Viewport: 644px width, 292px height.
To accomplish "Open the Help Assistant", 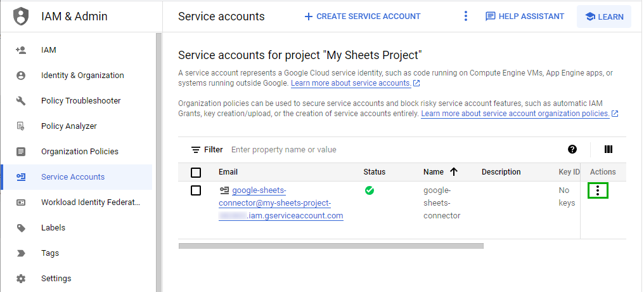I will coord(524,17).
